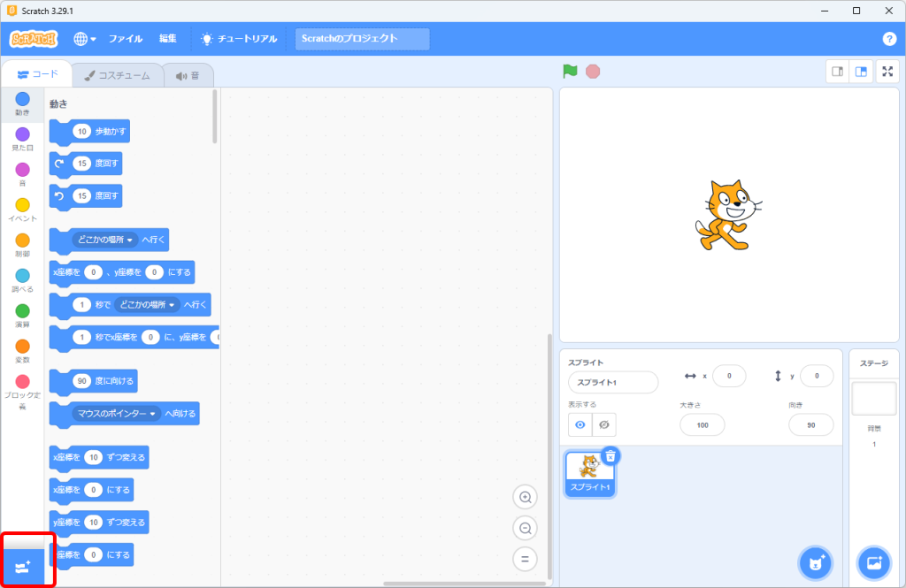This screenshot has height=588, width=906.
Task: Open the extensions panel
Action: point(21,563)
